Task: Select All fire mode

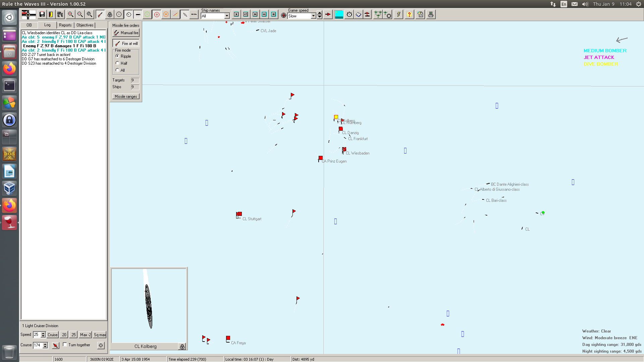Action: pyautogui.click(x=117, y=70)
